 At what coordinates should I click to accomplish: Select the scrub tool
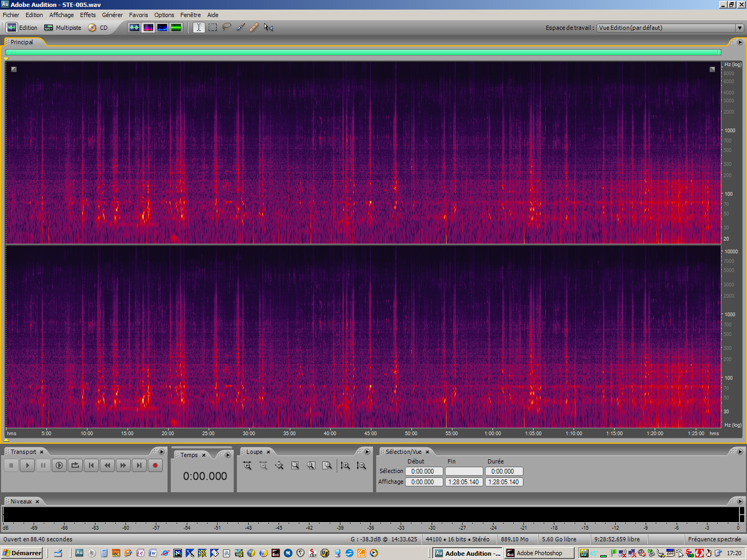[x=269, y=27]
